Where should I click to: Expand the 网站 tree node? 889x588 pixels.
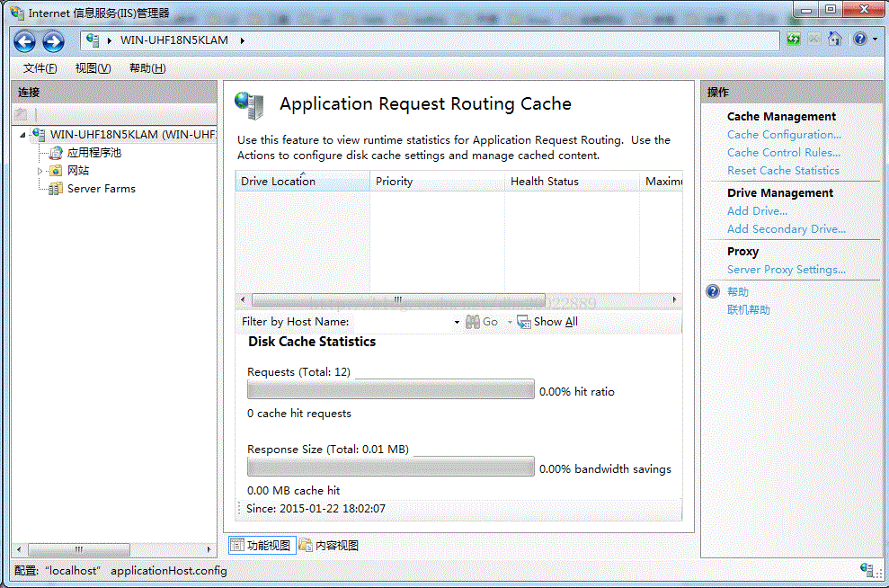tap(40, 171)
